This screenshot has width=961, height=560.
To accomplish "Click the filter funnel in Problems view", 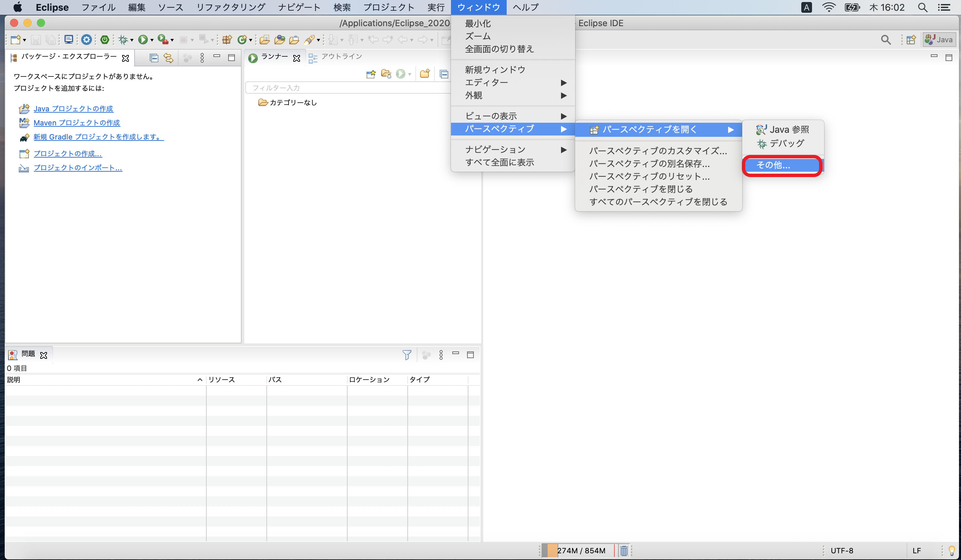I will click(407, 355).
